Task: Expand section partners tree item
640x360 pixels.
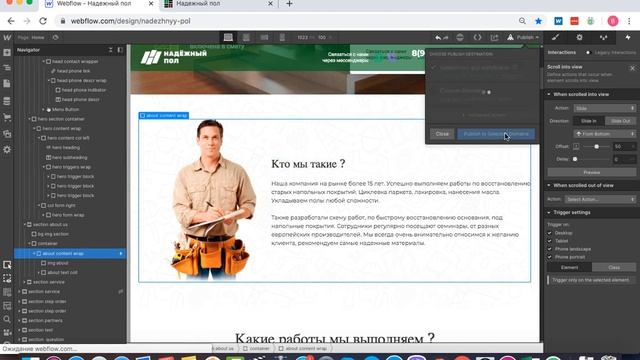Action: coord(19,320)
